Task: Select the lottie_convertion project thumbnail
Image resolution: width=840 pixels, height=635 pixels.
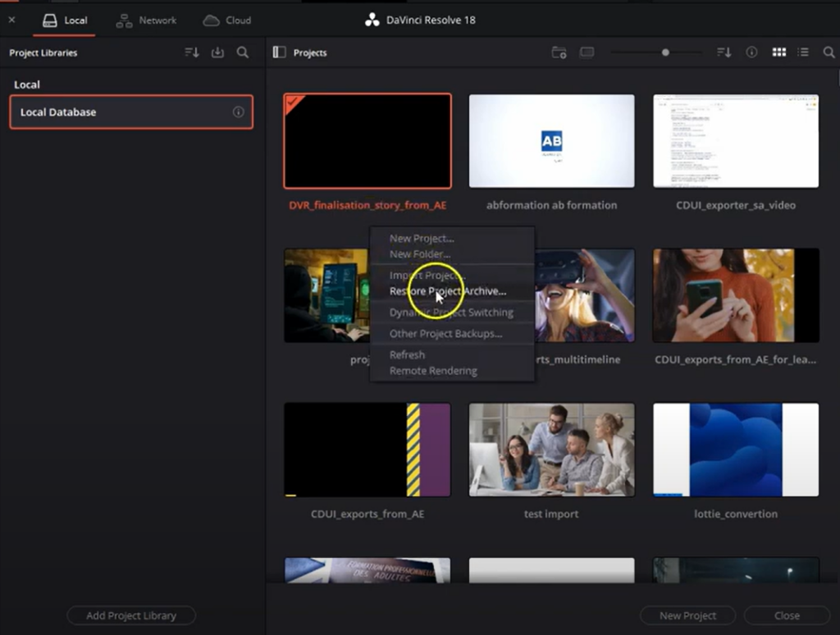Action: [736, 450]
